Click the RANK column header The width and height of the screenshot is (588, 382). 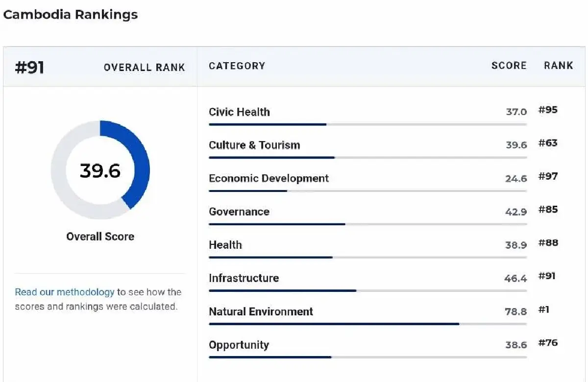point(559,66)
